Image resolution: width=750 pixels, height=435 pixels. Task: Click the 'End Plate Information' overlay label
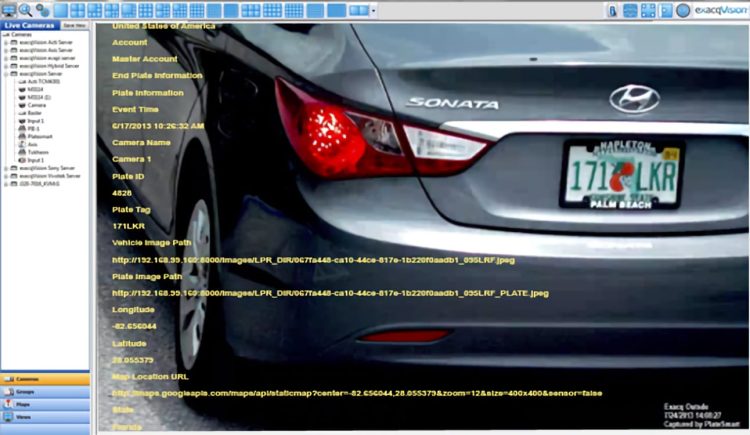point(157,76)
